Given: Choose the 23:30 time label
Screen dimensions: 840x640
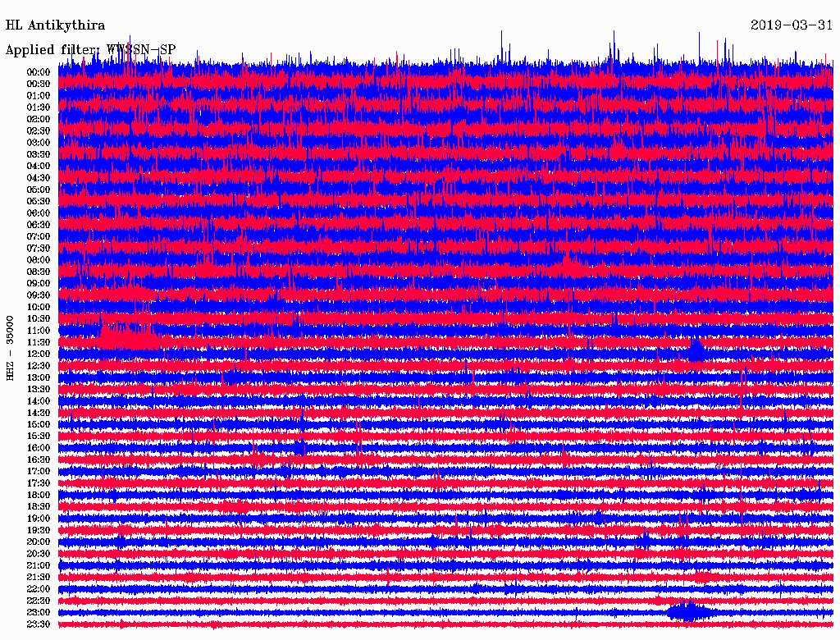Looking at the screenshot, I should (x=39, y=624).
